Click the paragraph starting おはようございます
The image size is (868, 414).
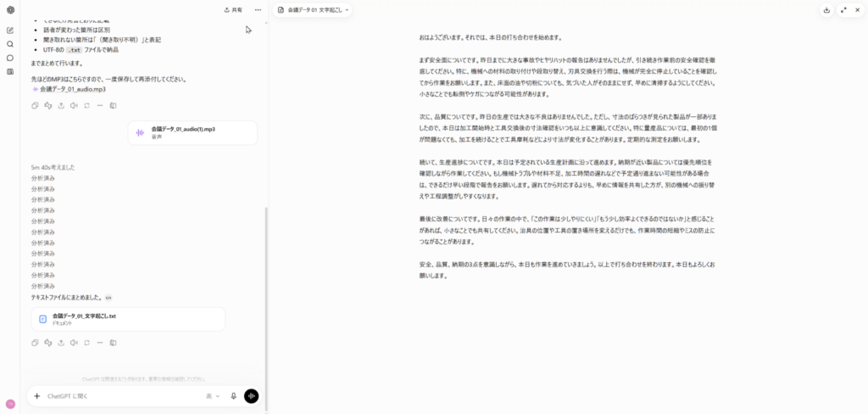491,37
